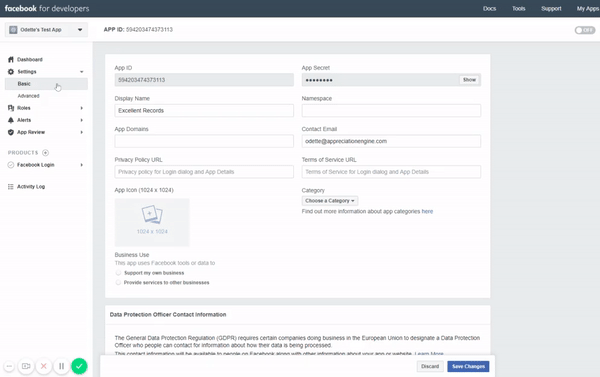Open the Choose a Category dropdown
This screenshot has width=600, height=377.
click(x=330, y=201)
